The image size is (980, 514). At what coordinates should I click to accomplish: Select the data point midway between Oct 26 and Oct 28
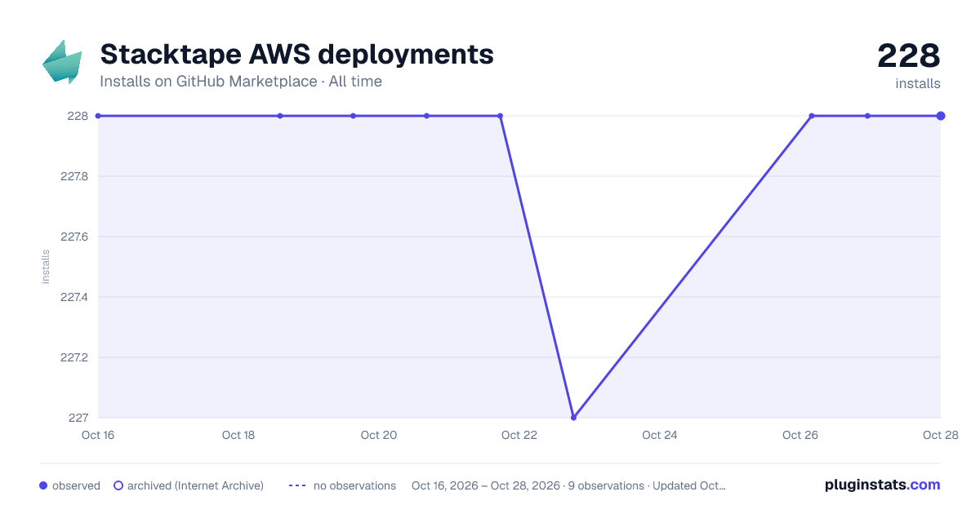(x=868, y=116)
